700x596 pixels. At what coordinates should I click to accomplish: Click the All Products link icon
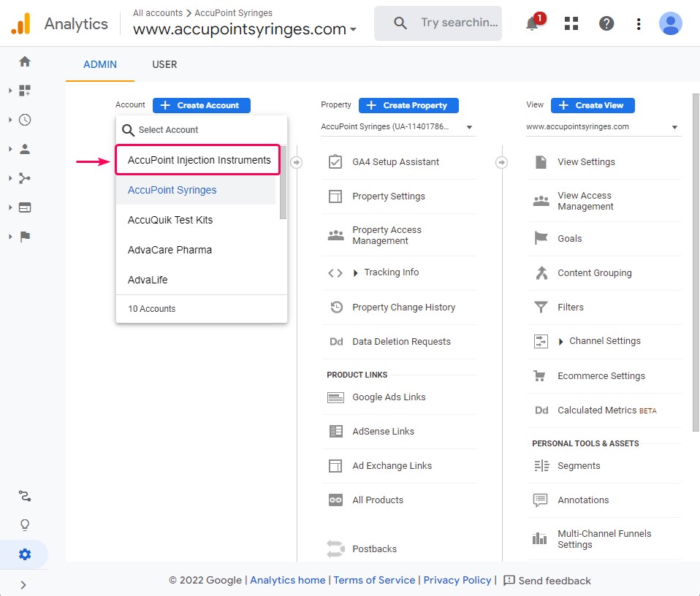coord(335,500)
